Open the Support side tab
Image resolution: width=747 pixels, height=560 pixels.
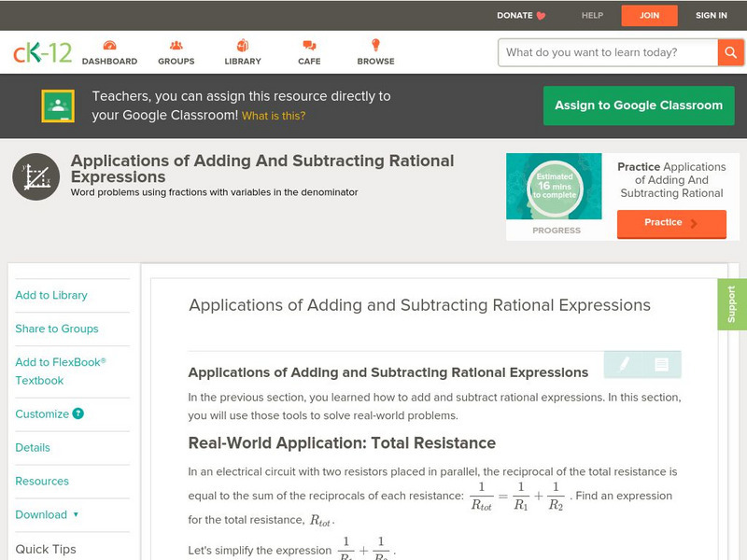click(x=731, y=304)
